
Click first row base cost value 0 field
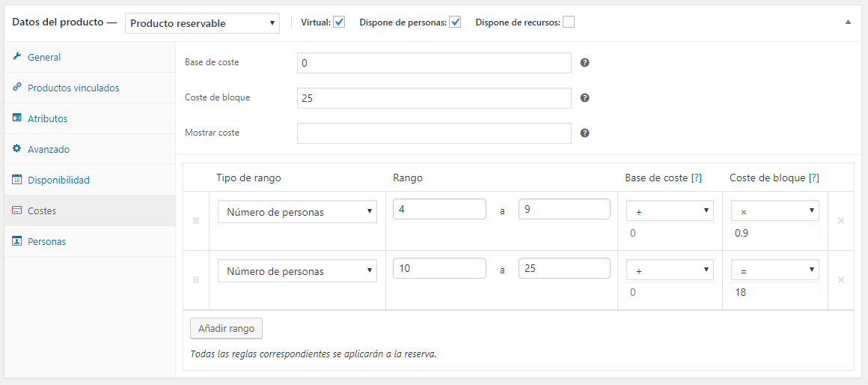pyautogui.click(x=670, y=234)
